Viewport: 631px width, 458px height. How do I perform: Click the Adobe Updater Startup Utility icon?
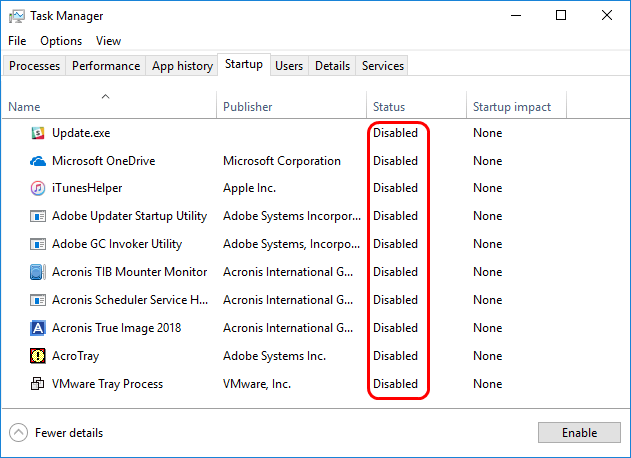click(x=38, y=216)
